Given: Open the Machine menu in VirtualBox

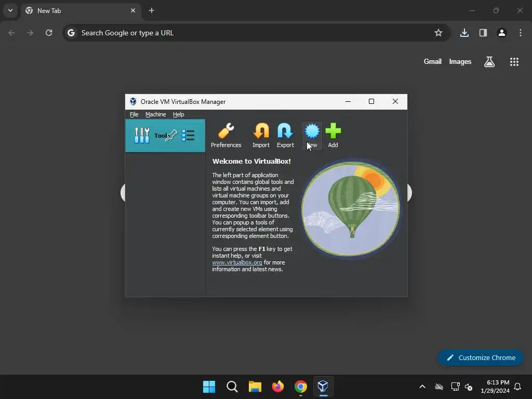Looking at the screenshot, I should [156, 114].
